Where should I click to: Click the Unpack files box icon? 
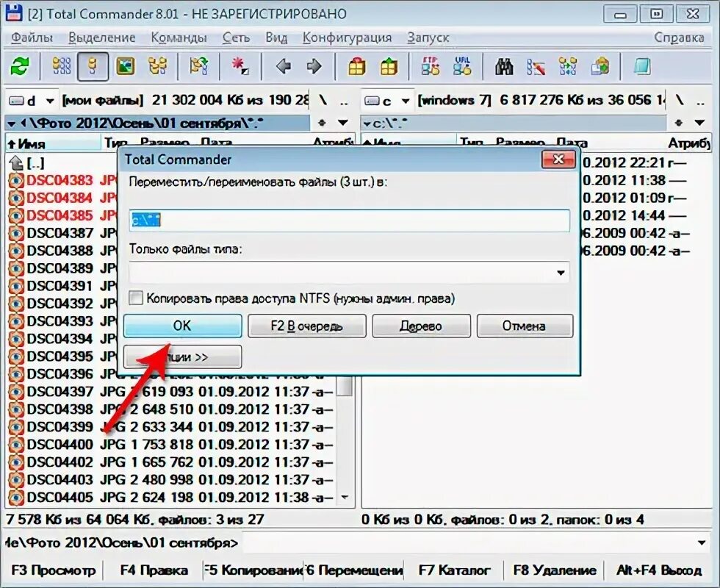tap(389, 67)
